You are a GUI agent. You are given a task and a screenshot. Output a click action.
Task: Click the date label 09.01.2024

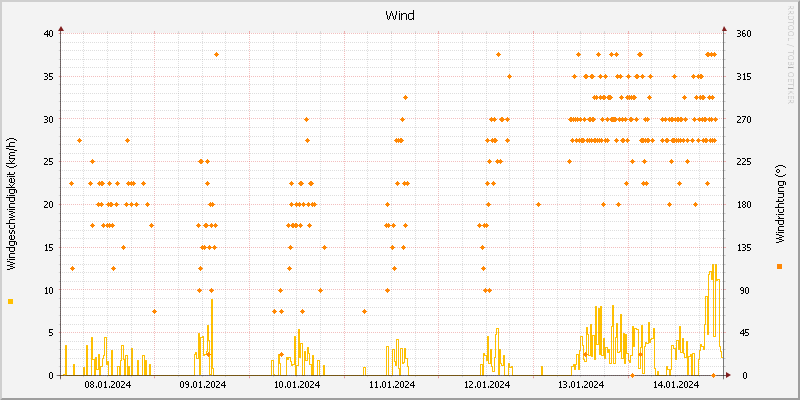203,385
